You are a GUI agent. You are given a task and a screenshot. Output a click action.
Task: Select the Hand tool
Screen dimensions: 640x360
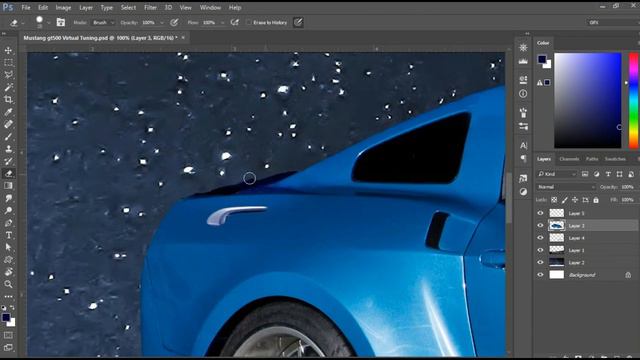[8, 272]
